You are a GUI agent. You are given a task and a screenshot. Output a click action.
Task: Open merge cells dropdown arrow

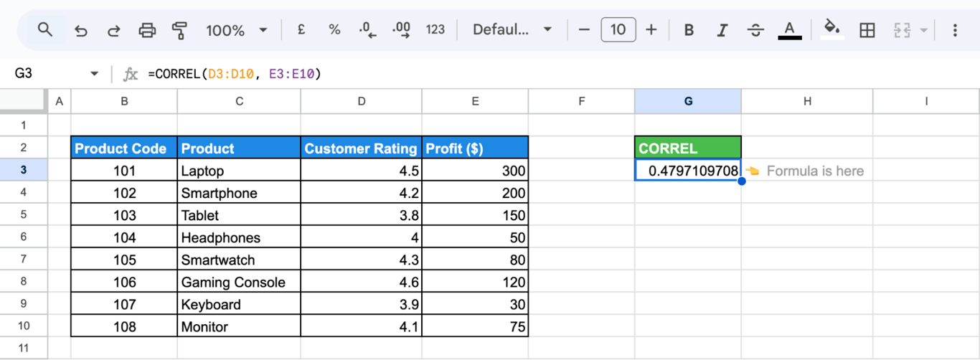point(923,30)
